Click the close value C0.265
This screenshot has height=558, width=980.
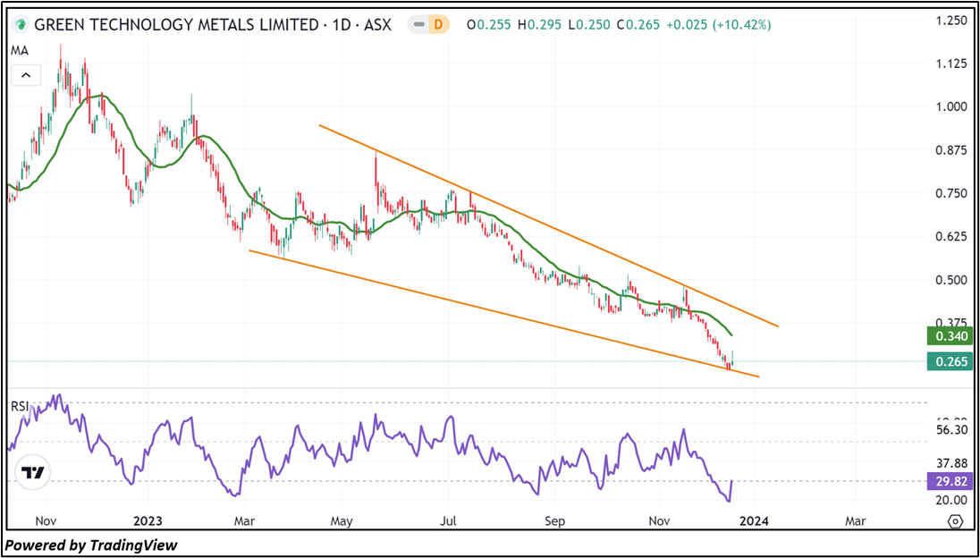pyautogui.click(x=638, y=25)
